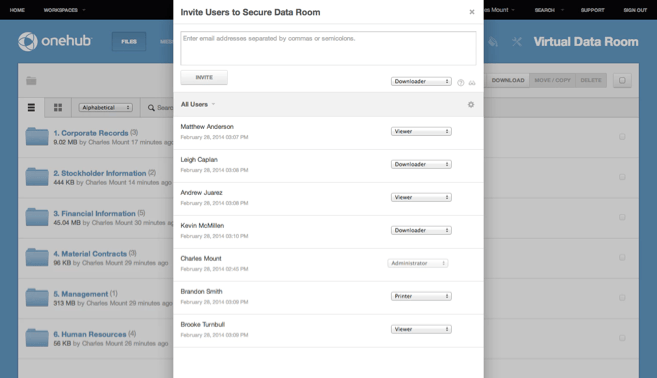Open the Alphabetical sort dropdown
This screenshot has height=378, width=657.
[106, 108]
